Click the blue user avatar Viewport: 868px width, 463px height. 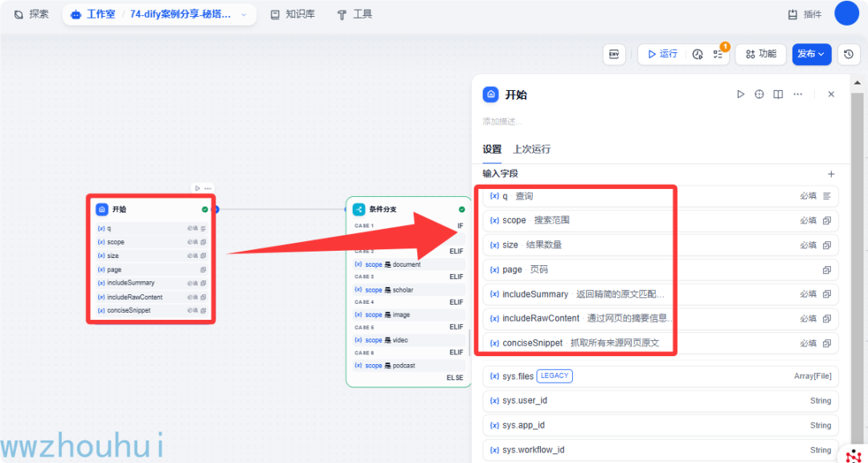coord(846,14)
